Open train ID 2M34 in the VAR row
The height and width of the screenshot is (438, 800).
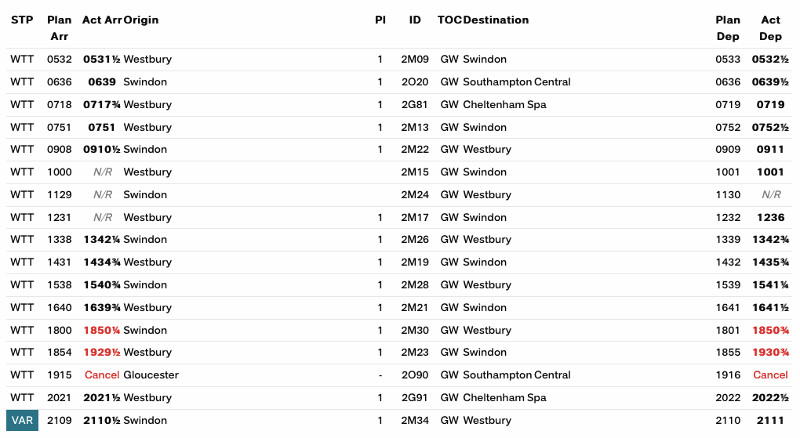414,421
